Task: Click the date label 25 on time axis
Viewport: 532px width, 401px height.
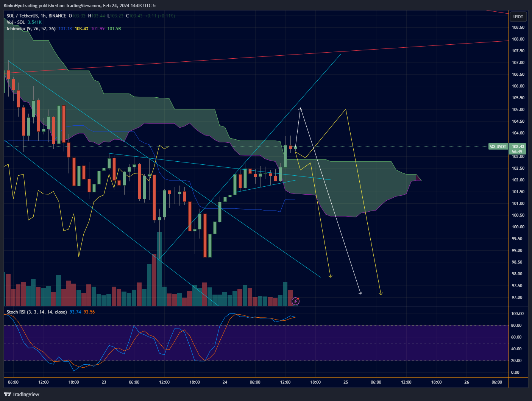Action: 346,382
